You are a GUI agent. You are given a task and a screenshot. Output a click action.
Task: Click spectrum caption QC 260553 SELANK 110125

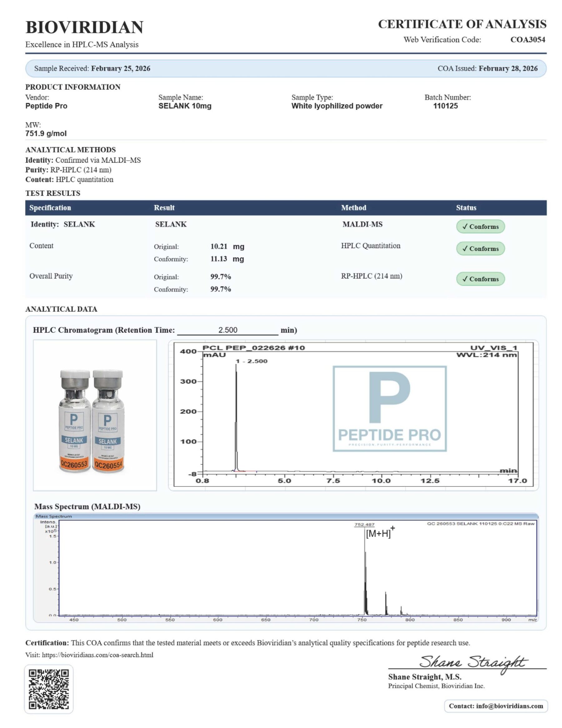tap(481, 524)
